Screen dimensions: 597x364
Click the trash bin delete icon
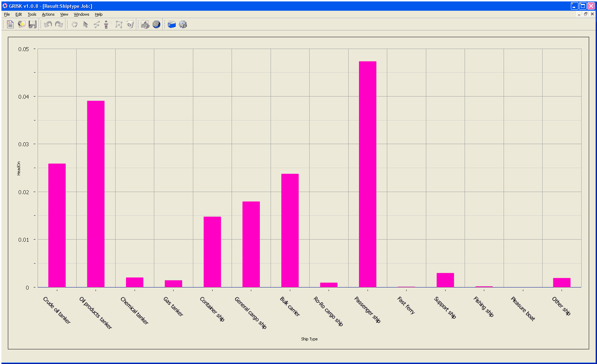130,24
